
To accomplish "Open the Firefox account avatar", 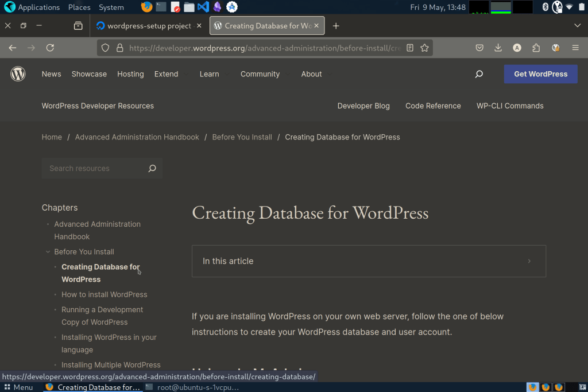I will coord(517,48).
